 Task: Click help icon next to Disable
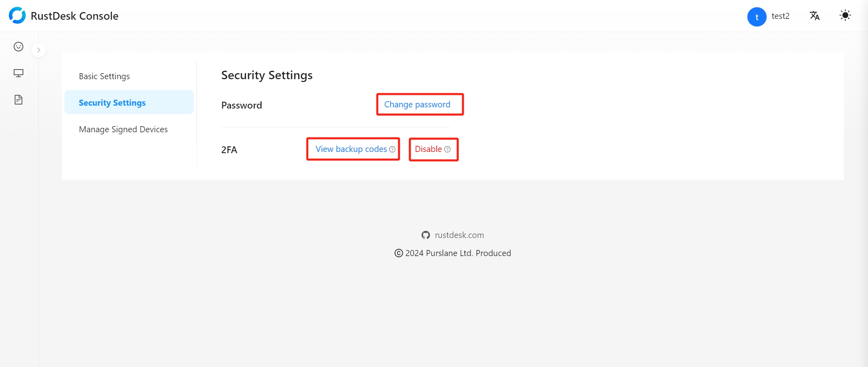pyautogui.click(x=447, y=150)
